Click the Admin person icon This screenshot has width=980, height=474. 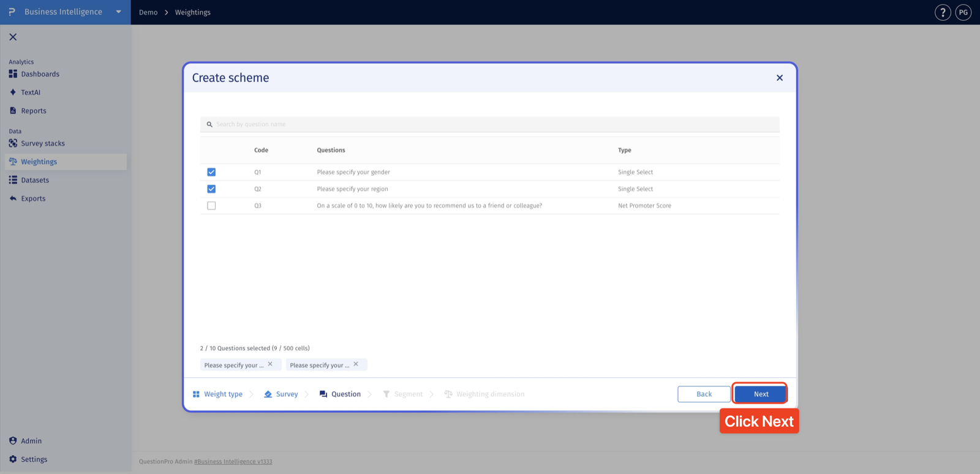13,440
